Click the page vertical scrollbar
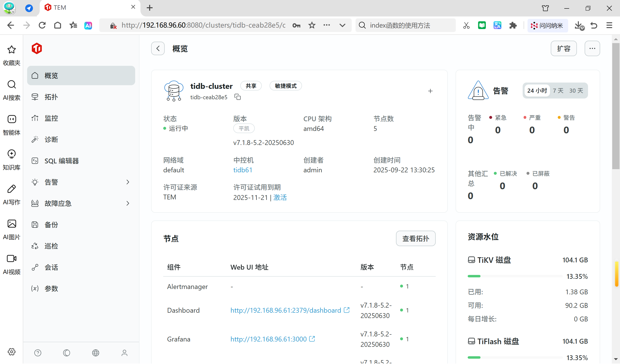 616,106
